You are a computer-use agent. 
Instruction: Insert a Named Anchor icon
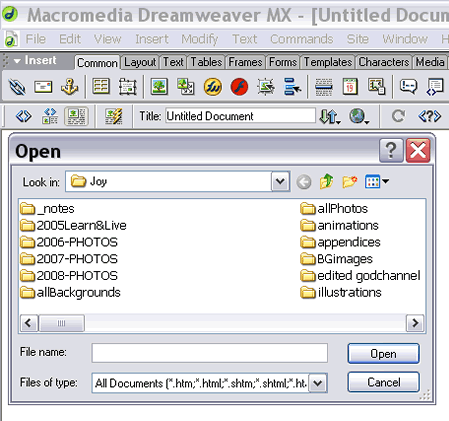tap(69, 87)
